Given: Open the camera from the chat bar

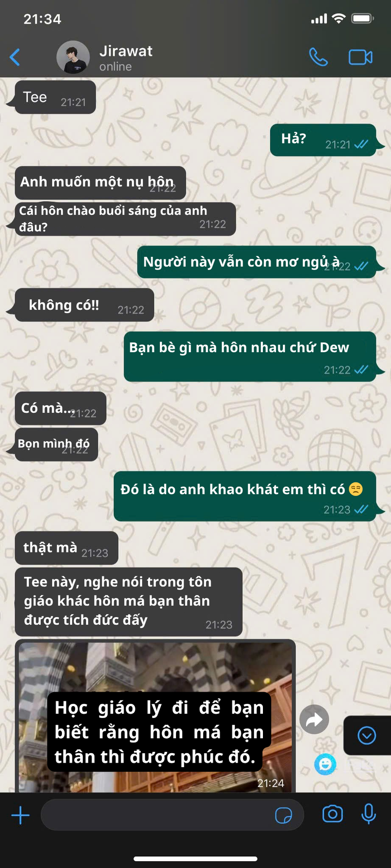Looking at the screenshot, I should pyautogui.click(x=333, y=815).
